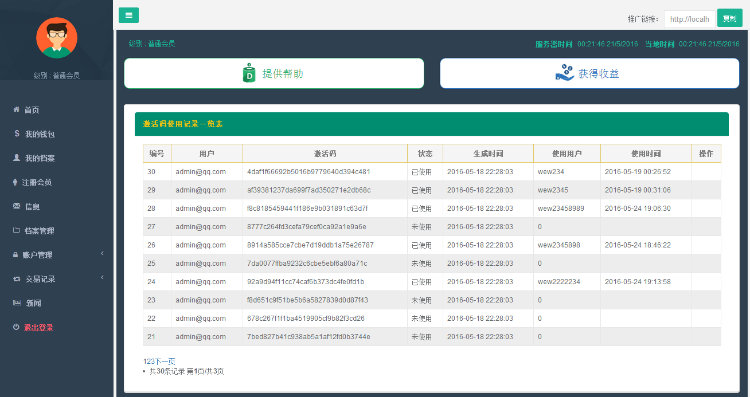Click the activation code in row 22

pyautogui.click(x=306, y=318)
